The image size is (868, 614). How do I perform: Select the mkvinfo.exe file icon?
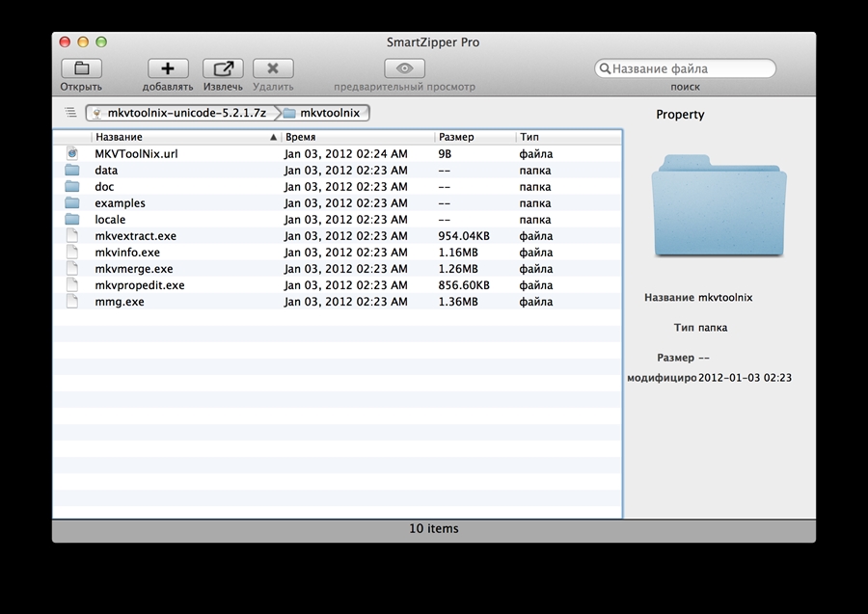tap(72, 253)
